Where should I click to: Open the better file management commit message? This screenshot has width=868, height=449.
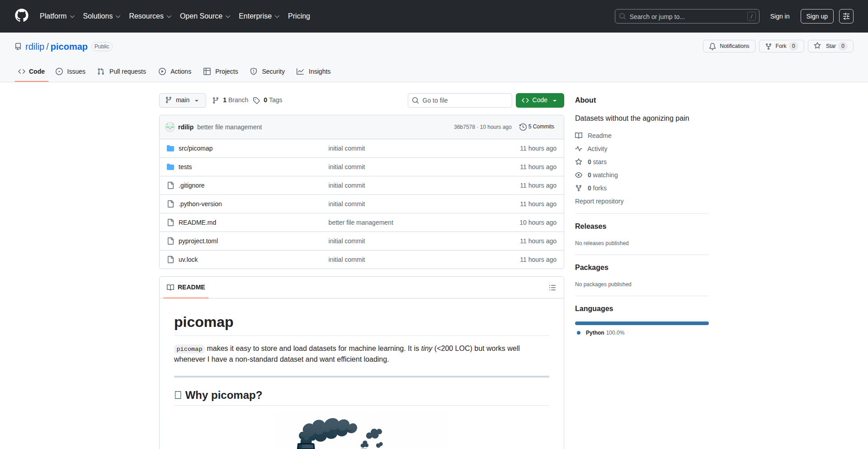click(x=229, y=127)
